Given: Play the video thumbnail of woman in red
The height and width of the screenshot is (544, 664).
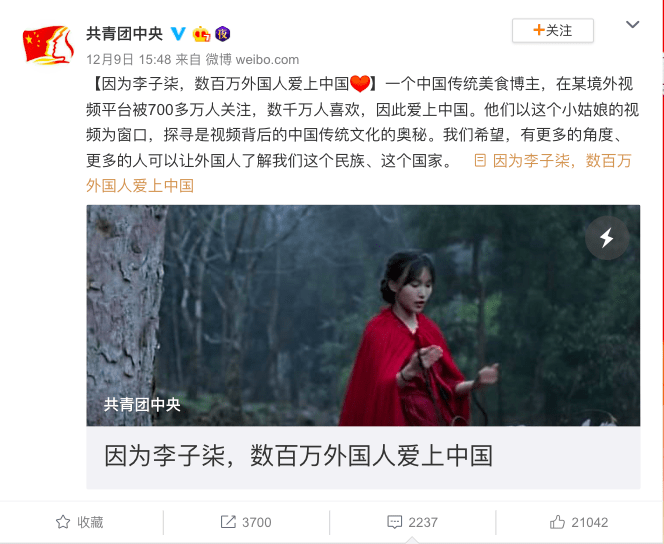Looking at the screenshot, I should click(x=363, y=315).
